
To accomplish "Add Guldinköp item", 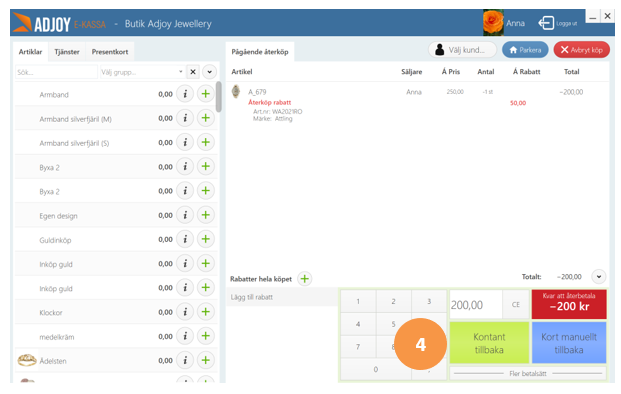I will 206,239.
